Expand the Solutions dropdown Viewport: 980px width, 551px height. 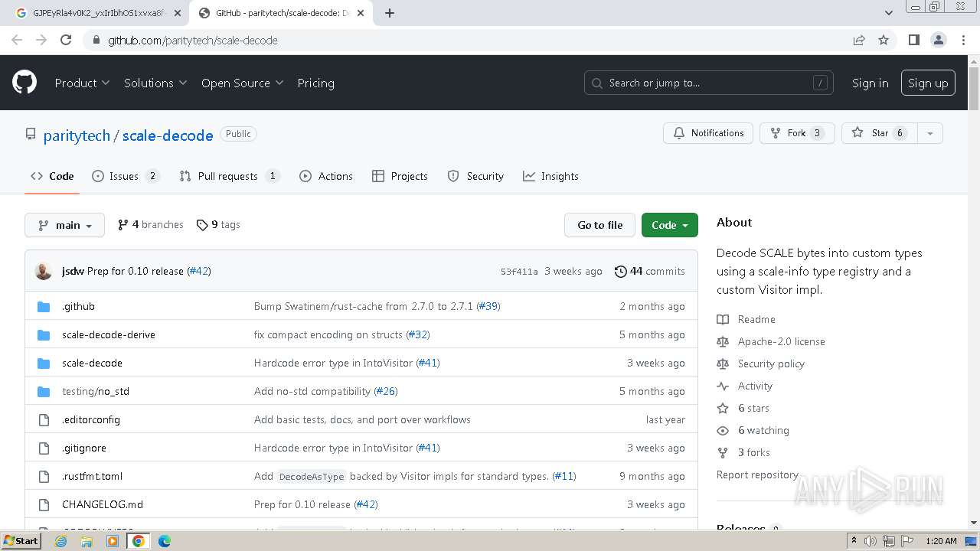155,83
